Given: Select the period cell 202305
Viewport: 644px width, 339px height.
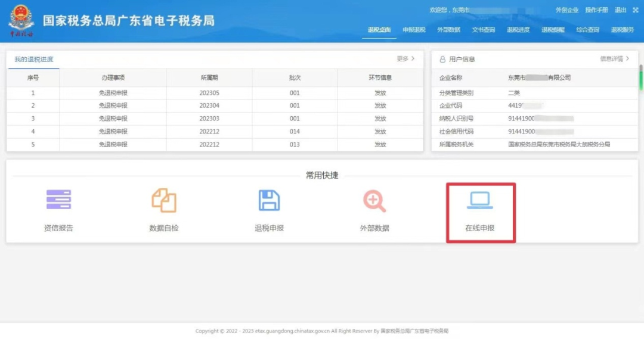Looking at the screenshot, I should tap(209, 93).
